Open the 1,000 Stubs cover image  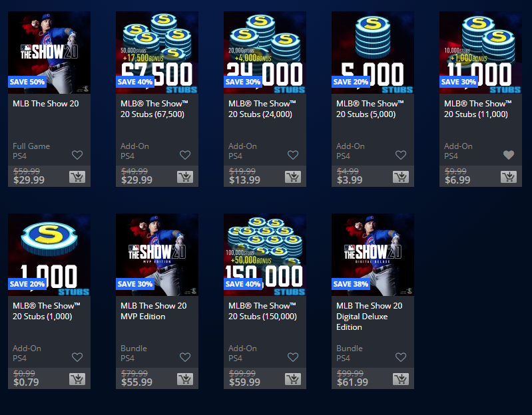click(x=49, y=255)
